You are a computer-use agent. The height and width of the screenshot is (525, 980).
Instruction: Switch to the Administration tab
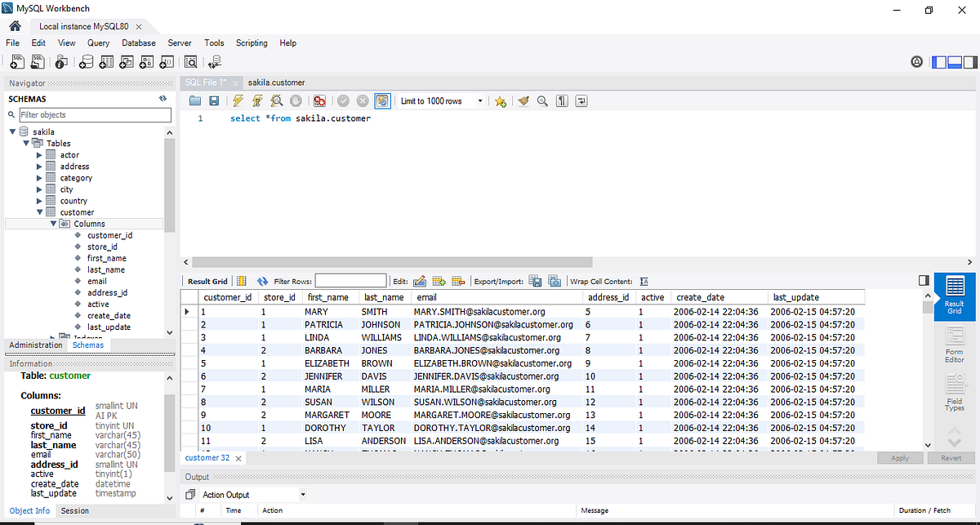tap(35, 345)
